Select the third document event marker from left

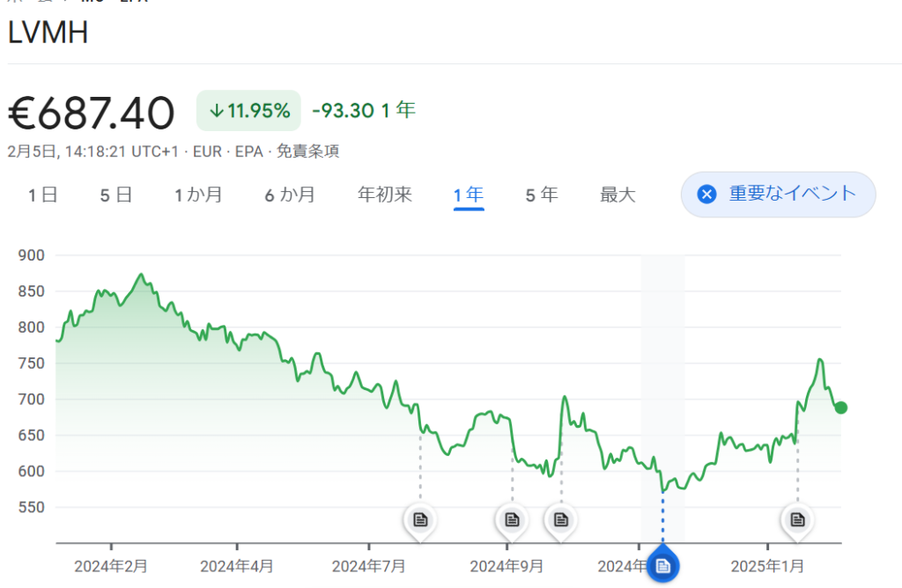pos(560,519)
